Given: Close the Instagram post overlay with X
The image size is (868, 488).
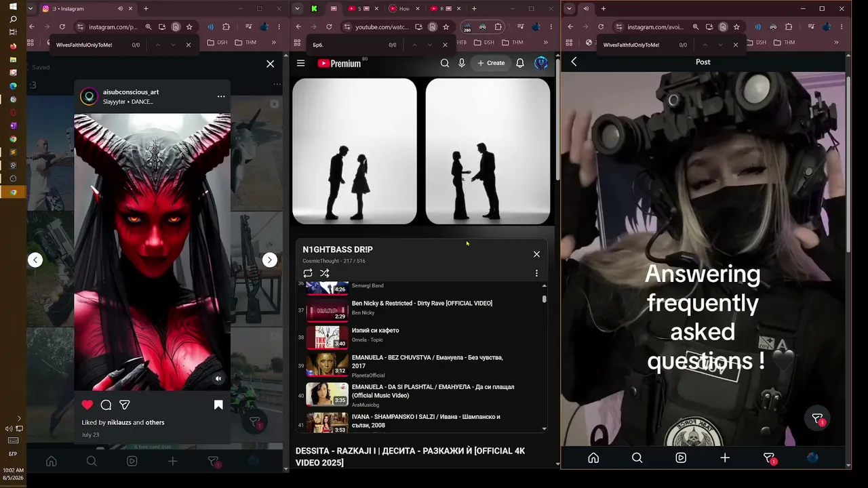Looking at the screenshot, I should (x=271, y=64).
